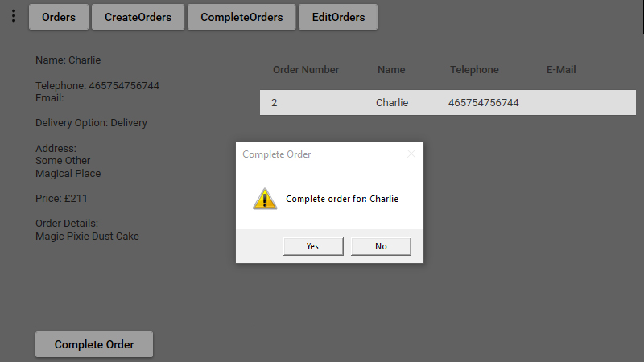Click the Telephone column header

474,70
